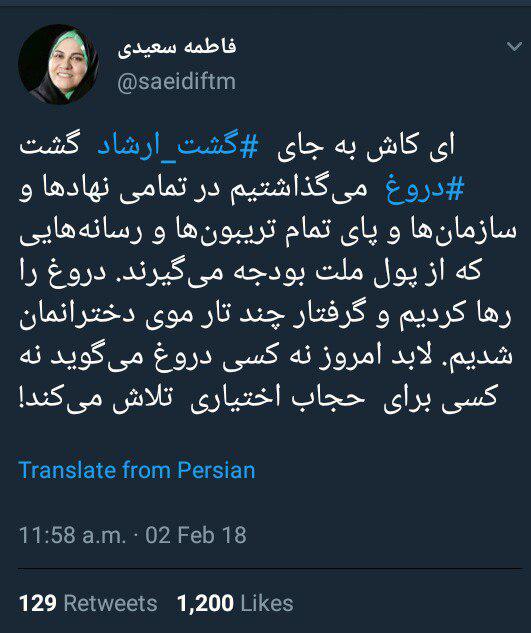Open the round profile photo avatar

59,65
